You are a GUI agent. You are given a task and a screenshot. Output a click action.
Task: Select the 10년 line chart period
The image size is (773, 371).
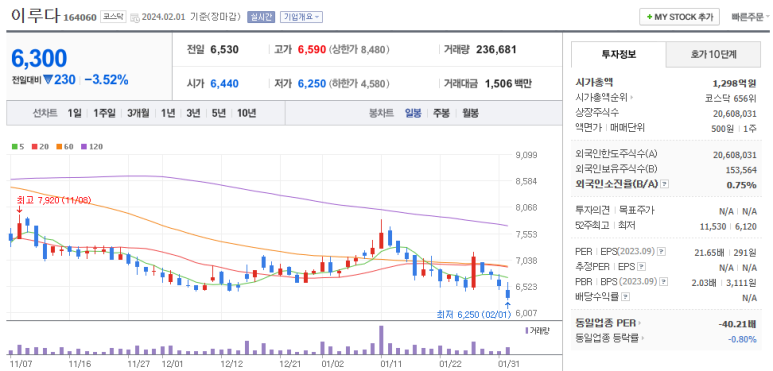(246, 113)
